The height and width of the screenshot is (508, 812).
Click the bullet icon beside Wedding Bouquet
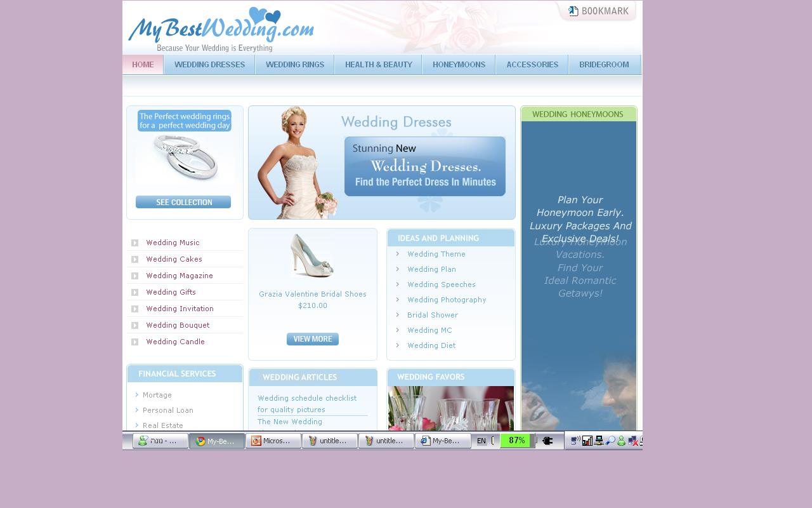[x=134, y=326]
